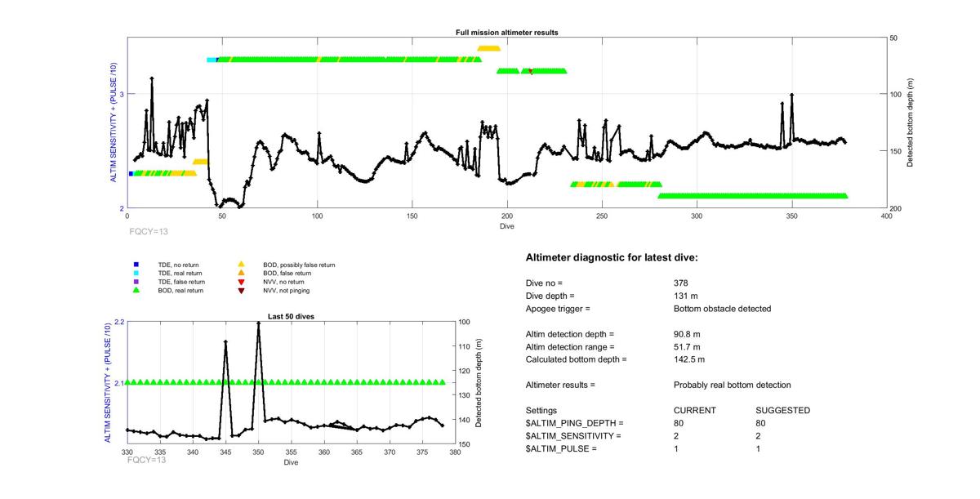Click the 'Dive' x-axis label of the Last 50 dives plot
This screenshot has width=980, height=499.
click(291, 463)
